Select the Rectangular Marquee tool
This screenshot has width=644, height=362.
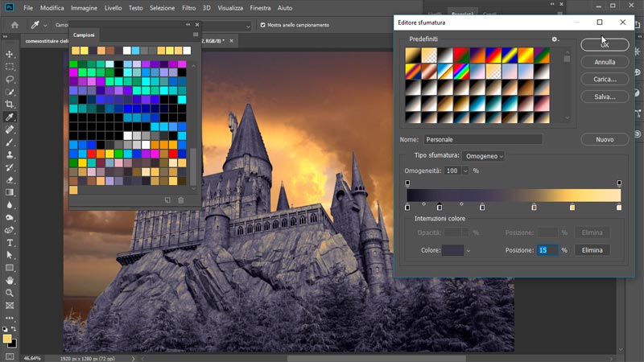tap(10, 67)
